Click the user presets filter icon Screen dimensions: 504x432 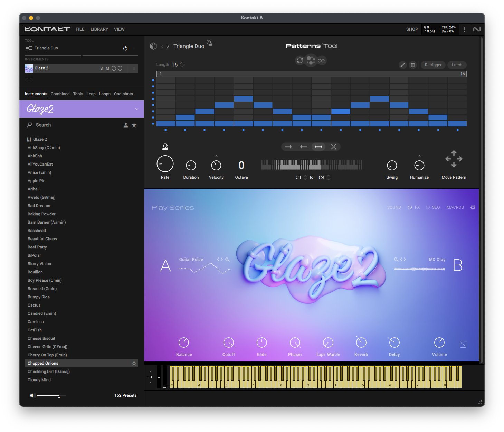click(126, 125)
